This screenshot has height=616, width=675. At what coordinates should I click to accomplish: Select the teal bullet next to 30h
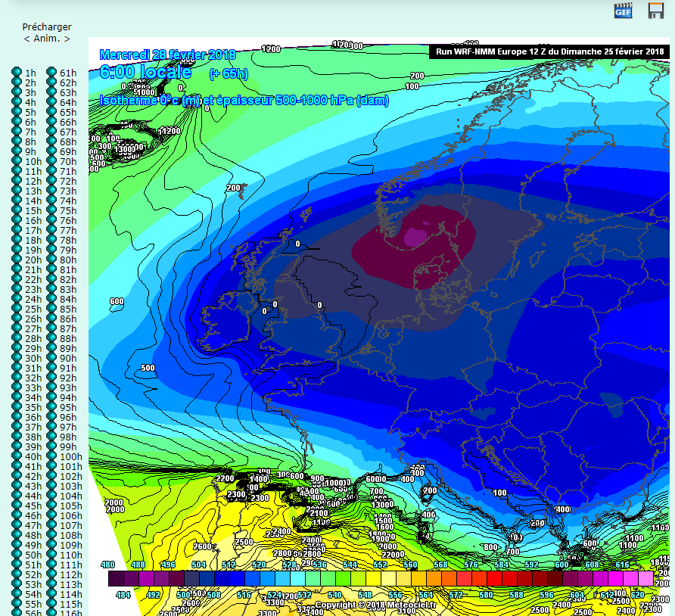17,358
